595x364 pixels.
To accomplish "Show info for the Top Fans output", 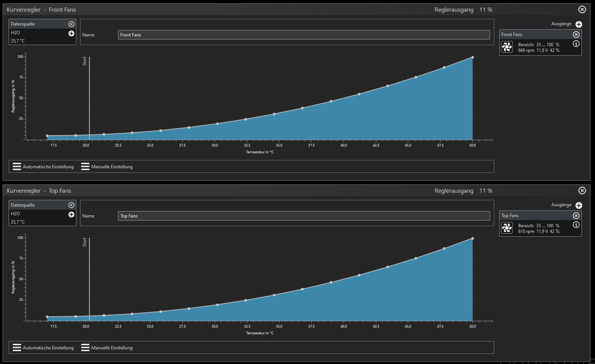I will coord(576,225).
